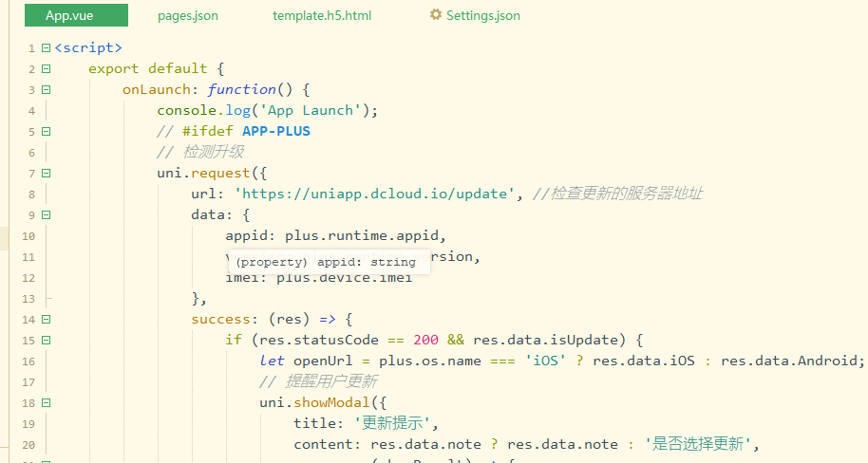The width and height of the screenshot is (868, 463).
Task: Collapse the export default block fold marker
Action: click(45, 68)
